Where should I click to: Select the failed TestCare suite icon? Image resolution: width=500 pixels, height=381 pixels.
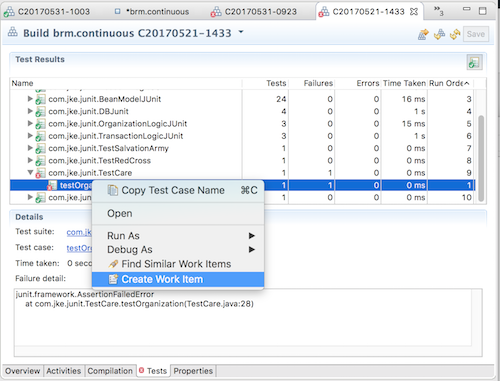click(x=40, y=173)
